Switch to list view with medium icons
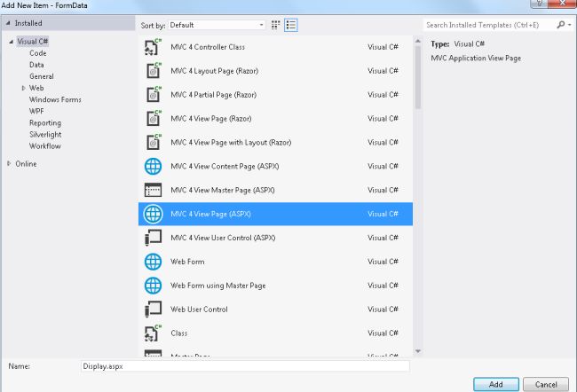This screenshot has width=577, height=392. pyautogui.click(x=290, y=25)
